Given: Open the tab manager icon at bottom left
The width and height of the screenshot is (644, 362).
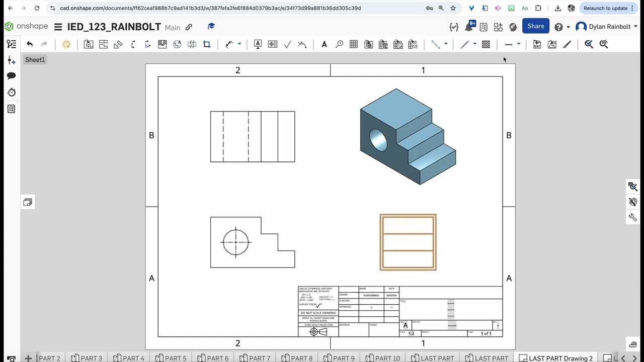Looking at the screenshot, I should coord(11,358).
